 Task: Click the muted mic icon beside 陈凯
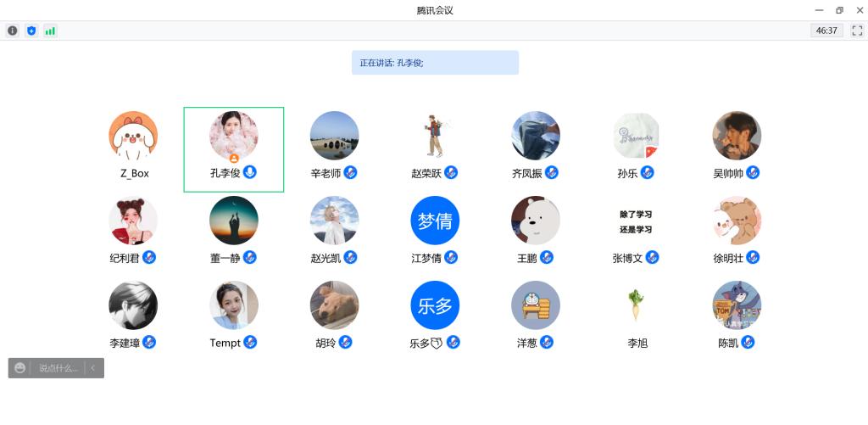748,342
